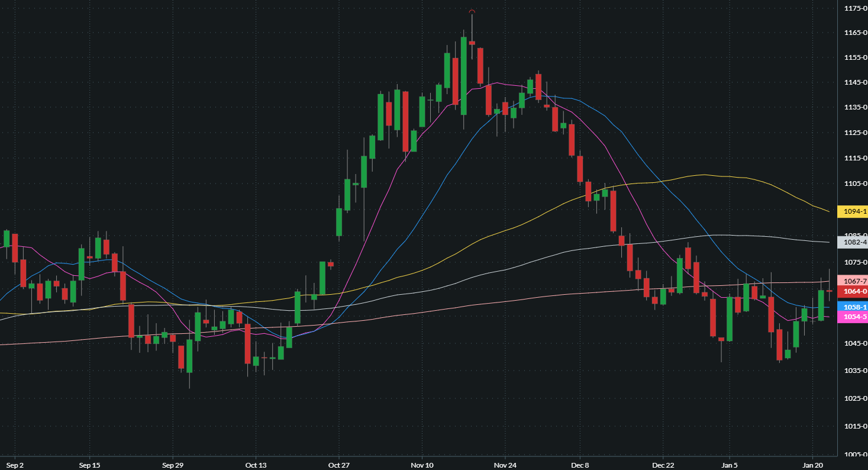This screenshot has width=868, height=470.
Task: Click the 1115-0 price axis label
Action: tap(856, 158)
